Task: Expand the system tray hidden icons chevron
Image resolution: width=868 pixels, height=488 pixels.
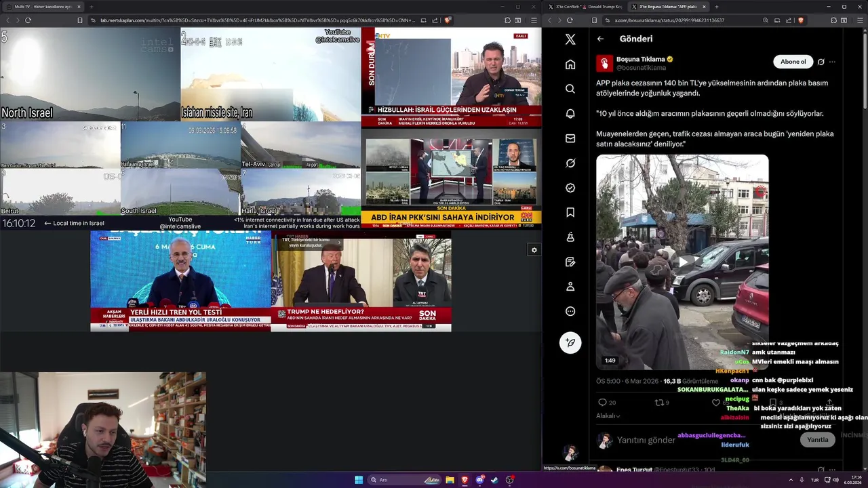Action: [791, 480]
